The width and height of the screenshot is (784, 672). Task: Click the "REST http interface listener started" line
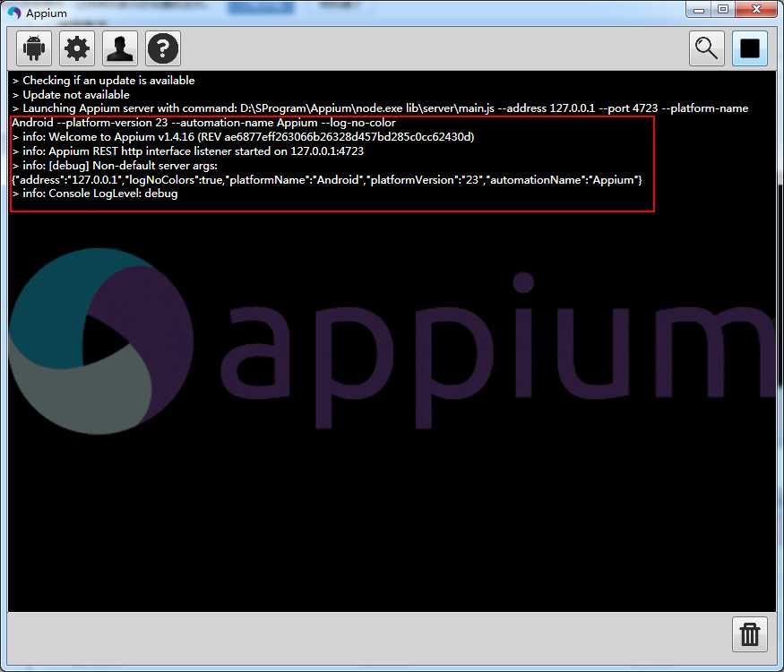188,151
